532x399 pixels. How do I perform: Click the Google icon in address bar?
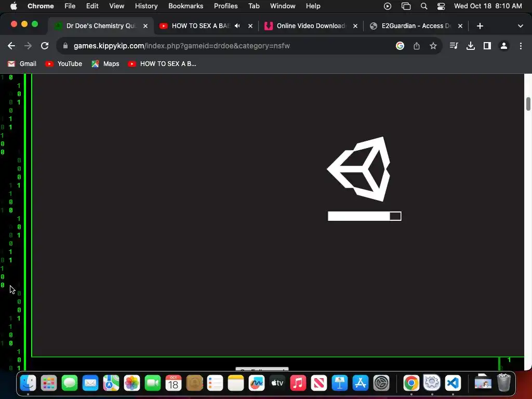pyautogui.click(x=400, y=46)
